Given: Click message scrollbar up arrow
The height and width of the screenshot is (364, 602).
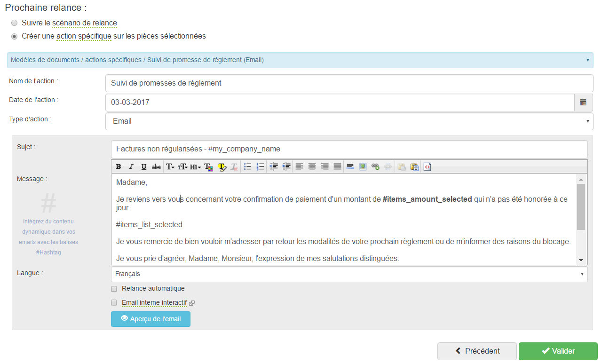Looking at the screenshot, I should pos(581,179).
